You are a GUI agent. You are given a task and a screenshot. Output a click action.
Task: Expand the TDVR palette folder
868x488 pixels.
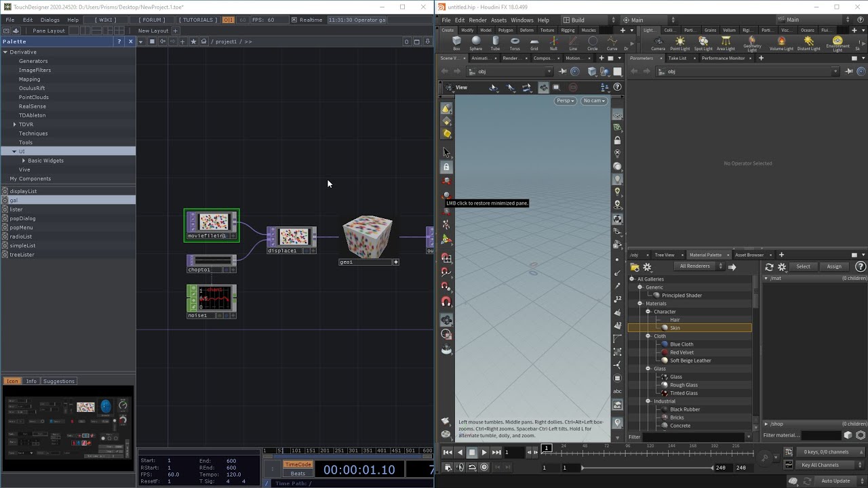(x=15, y=124)
